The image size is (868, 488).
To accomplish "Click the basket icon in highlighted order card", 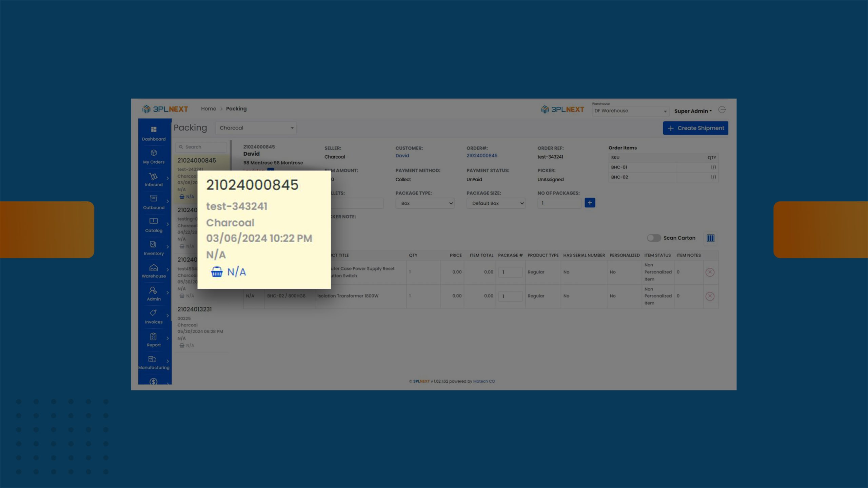I will tap(217, 272).
